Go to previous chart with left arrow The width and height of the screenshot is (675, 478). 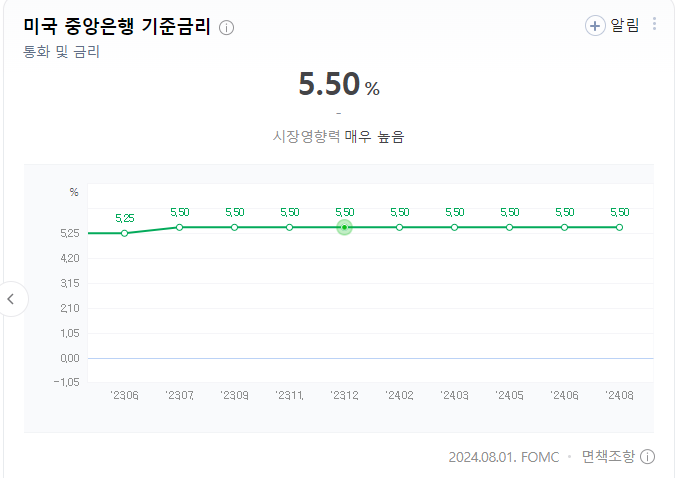tap(12, 298)
